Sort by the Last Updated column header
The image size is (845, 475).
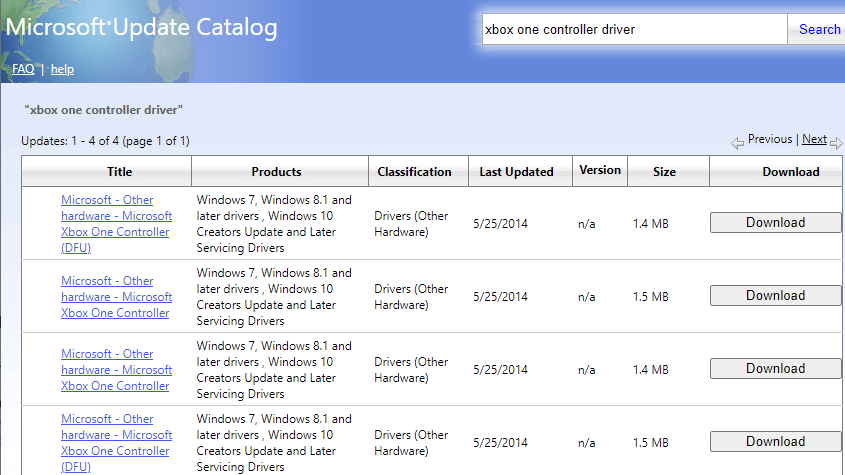point(520,171)
